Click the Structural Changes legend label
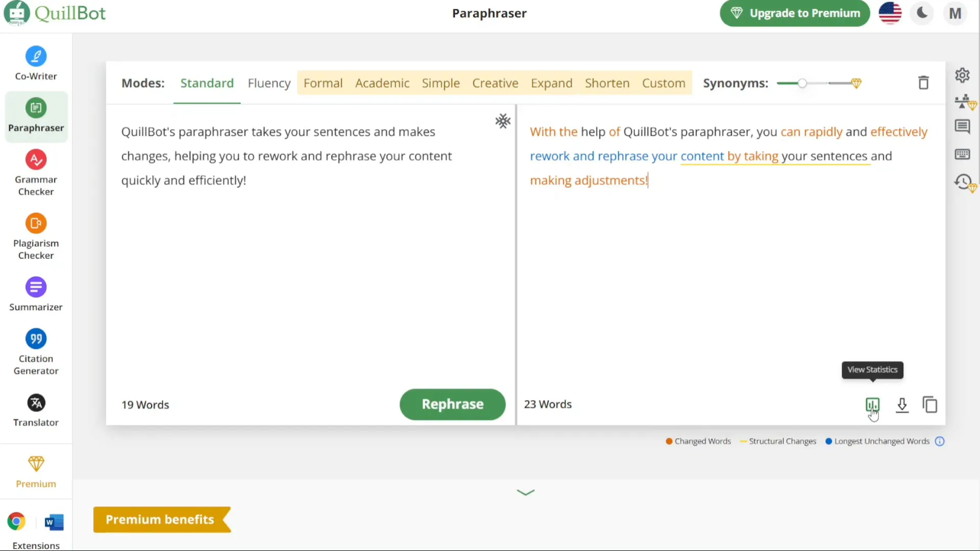 point(782,441)
